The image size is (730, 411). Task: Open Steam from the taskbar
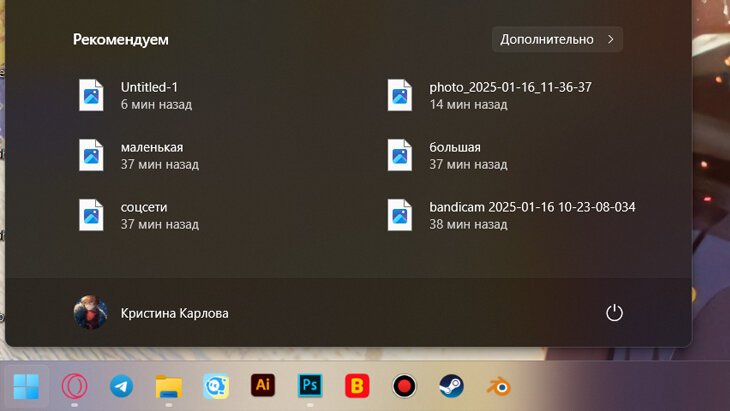pos(451,386)
